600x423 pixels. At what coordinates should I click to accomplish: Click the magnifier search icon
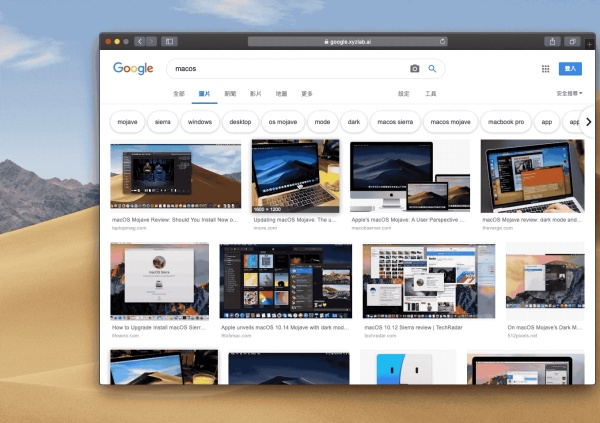coord(432,69)
